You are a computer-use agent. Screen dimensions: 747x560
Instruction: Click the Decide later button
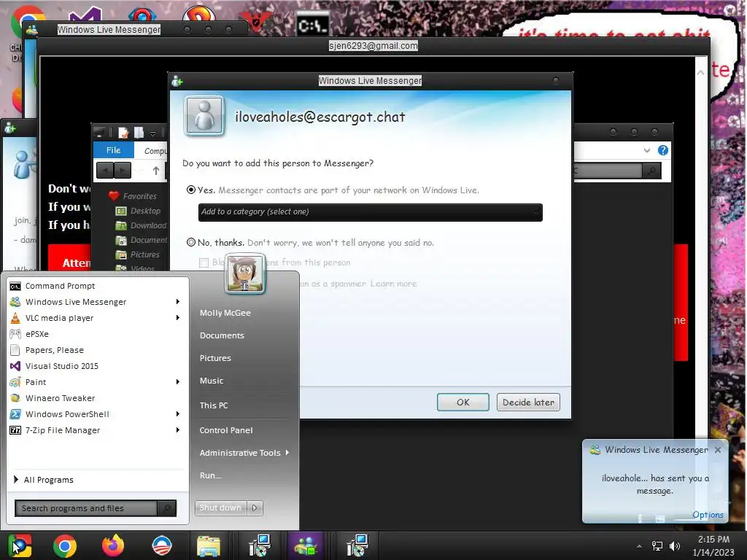[x=528, y=402]
